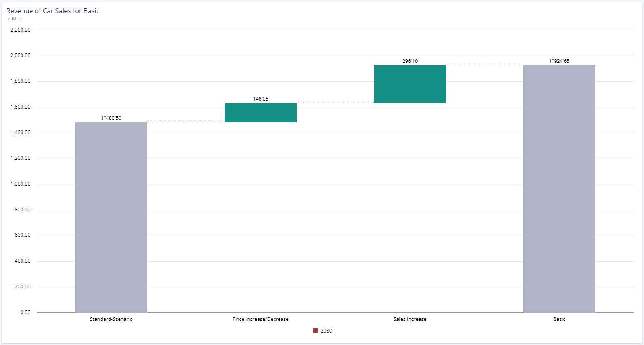Click the 1,000.00 y-axis tick label
Viewport: 644px width, 345px height.
20,184
